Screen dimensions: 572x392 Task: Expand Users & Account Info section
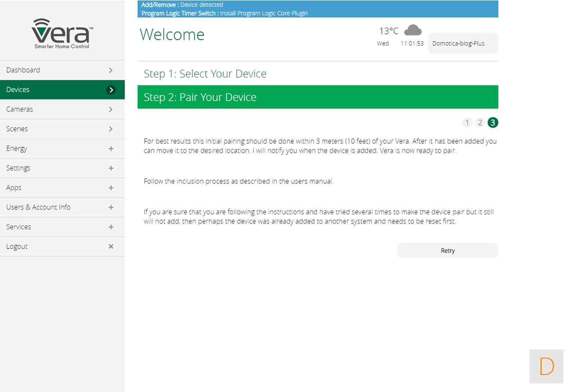(x=62, y=207)
